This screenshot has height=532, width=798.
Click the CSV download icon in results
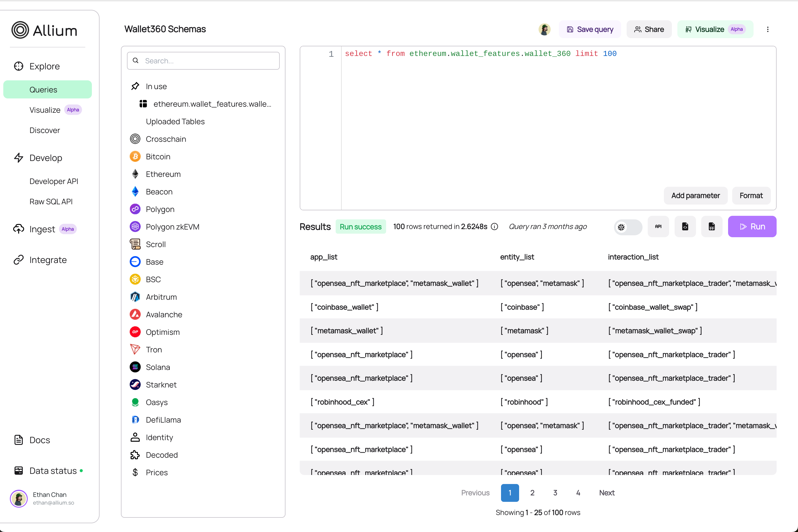[x=711, y=226]
